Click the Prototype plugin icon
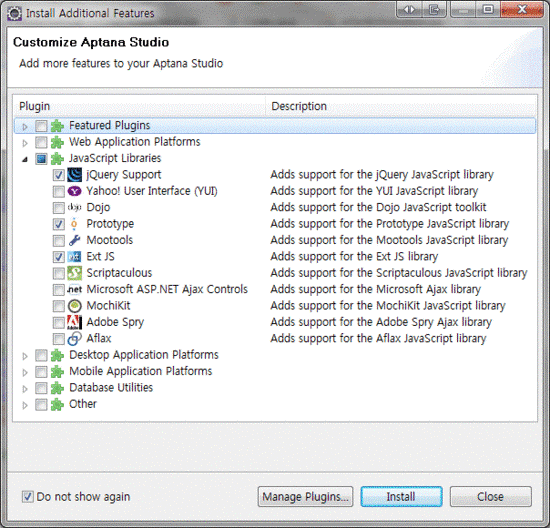This screenshot has width=550, height=528. point(74,224)
